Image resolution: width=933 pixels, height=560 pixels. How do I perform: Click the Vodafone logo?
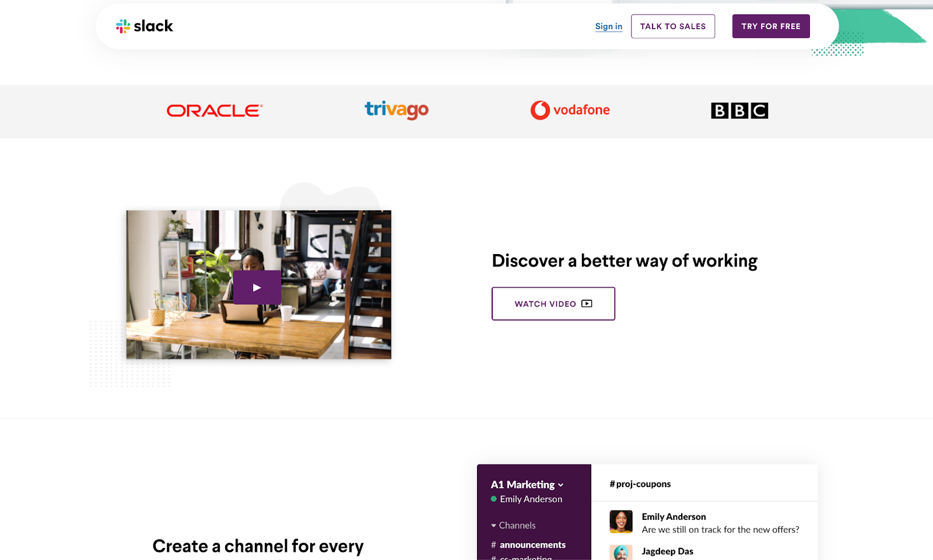[x=570, y=110]
